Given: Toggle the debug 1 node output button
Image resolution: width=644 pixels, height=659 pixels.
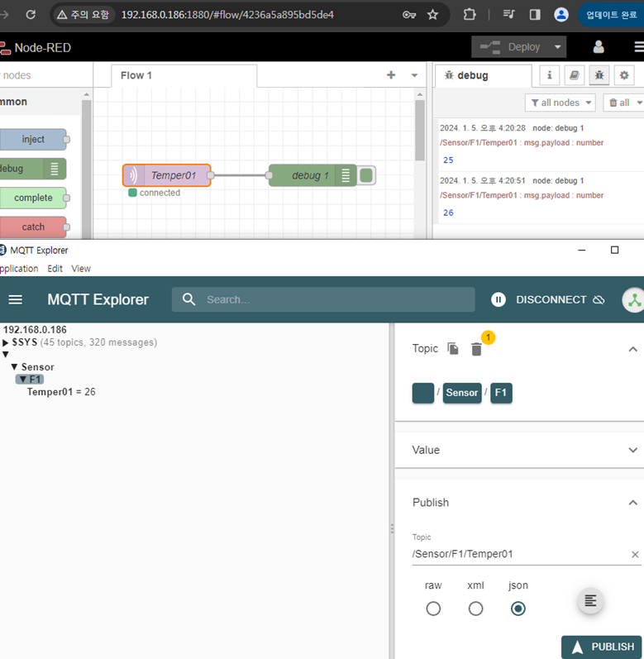Looking at the screenshot, I should 366,175.
